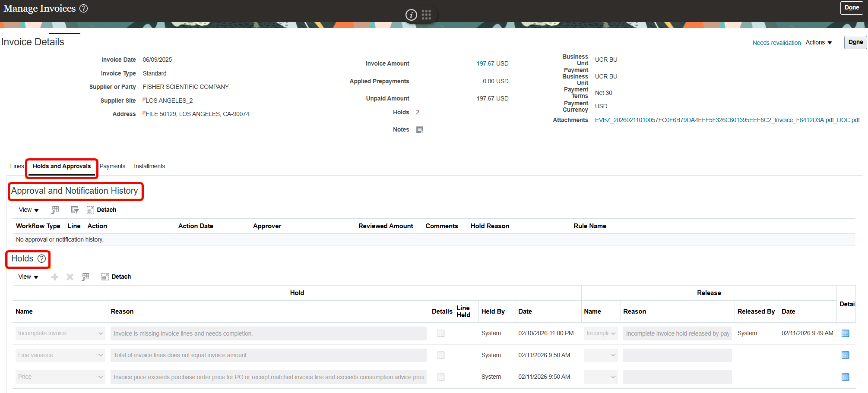The height and width of the screenshot is (393, 868).
Task: Expand the View menu in the Holds section
Action: click(28, 277)
